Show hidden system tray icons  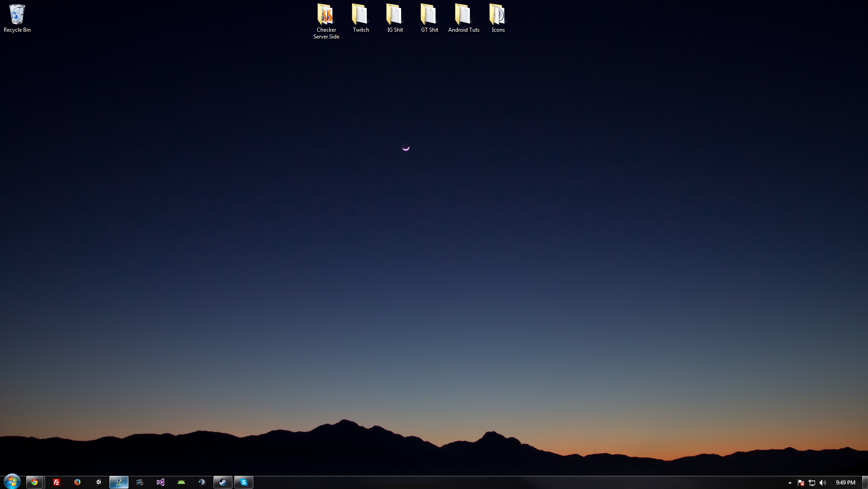(790, 483)
